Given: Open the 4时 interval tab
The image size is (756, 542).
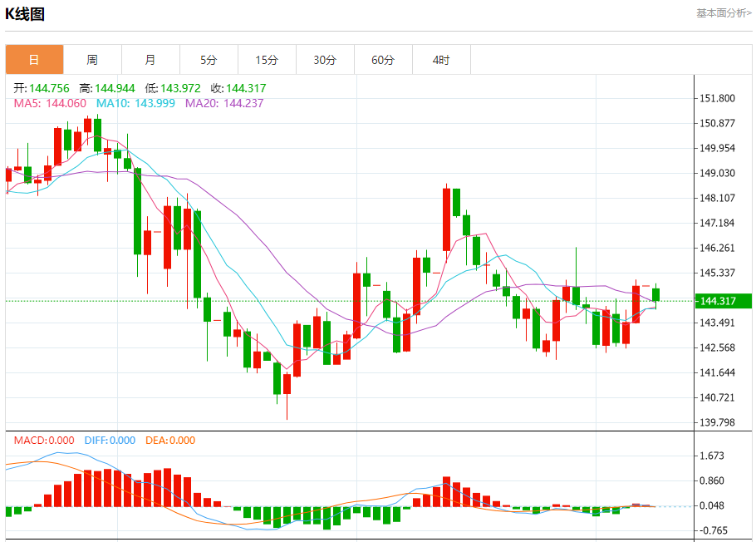Looking at the screenshot, I should pos(441,60).
